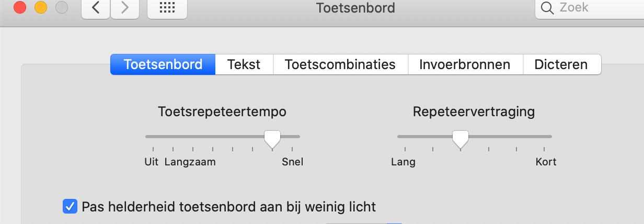Click the forward navigation arrow
The image size is (644, 224).
tap(124, 8)
